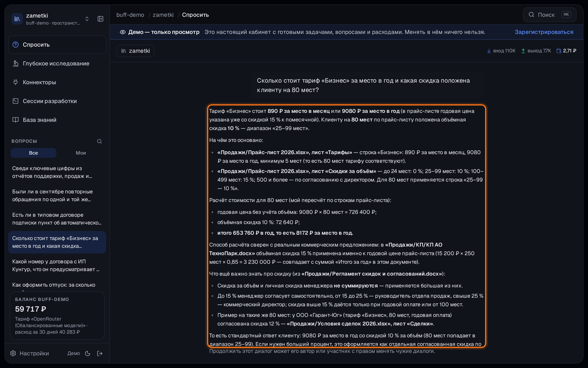Open the zametki workspace switcher chevrons
Image resolution: width=588 pixels, height=368 pixels.
(87, 19)
